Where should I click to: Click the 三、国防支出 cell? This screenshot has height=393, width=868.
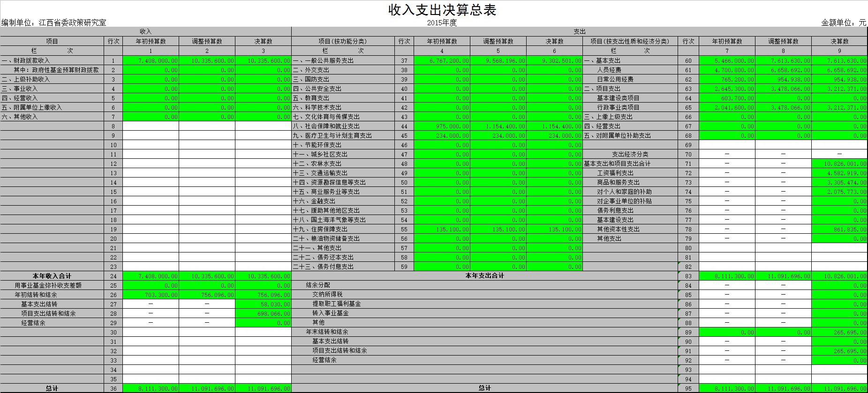pyautogui.click(x=343, y=79)
